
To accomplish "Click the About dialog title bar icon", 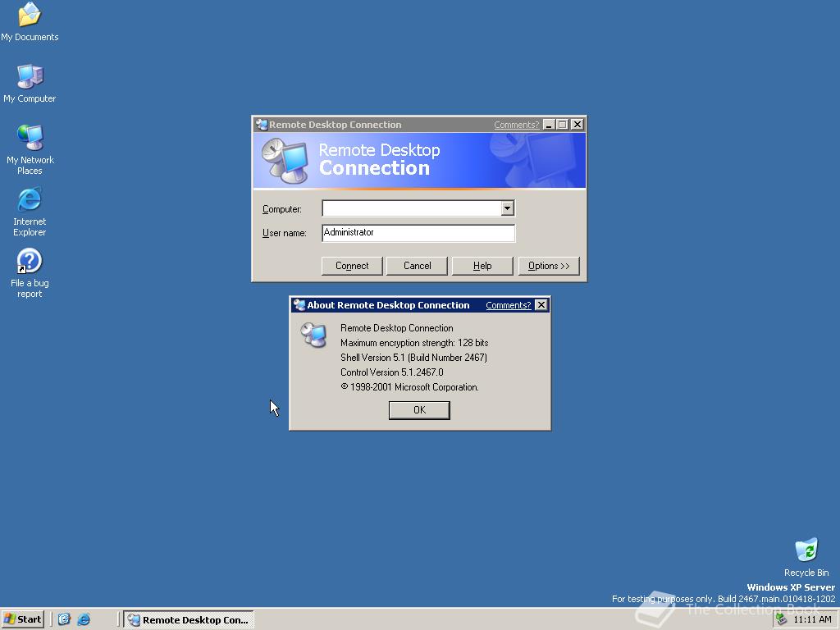I will 299,305.
